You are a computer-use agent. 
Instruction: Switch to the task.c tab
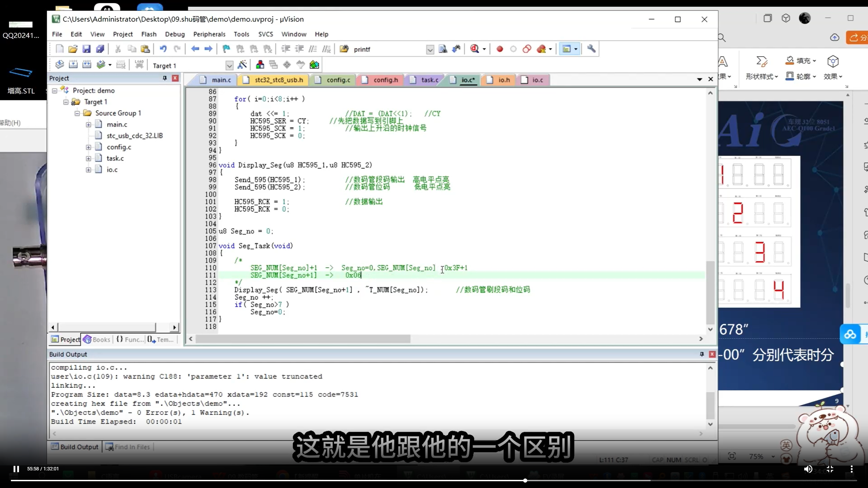429,80
